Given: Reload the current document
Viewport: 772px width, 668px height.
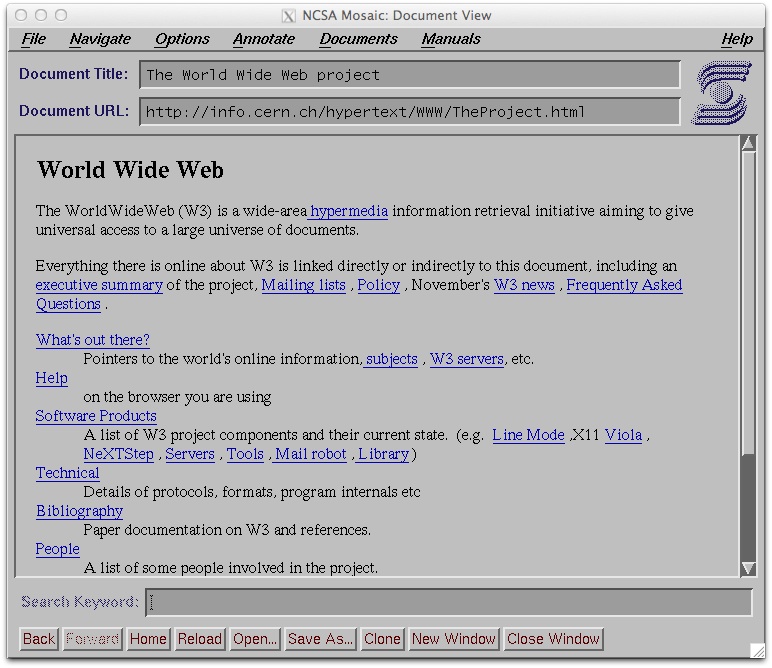Looking at the screenshot, I should [x=200, y=639].
